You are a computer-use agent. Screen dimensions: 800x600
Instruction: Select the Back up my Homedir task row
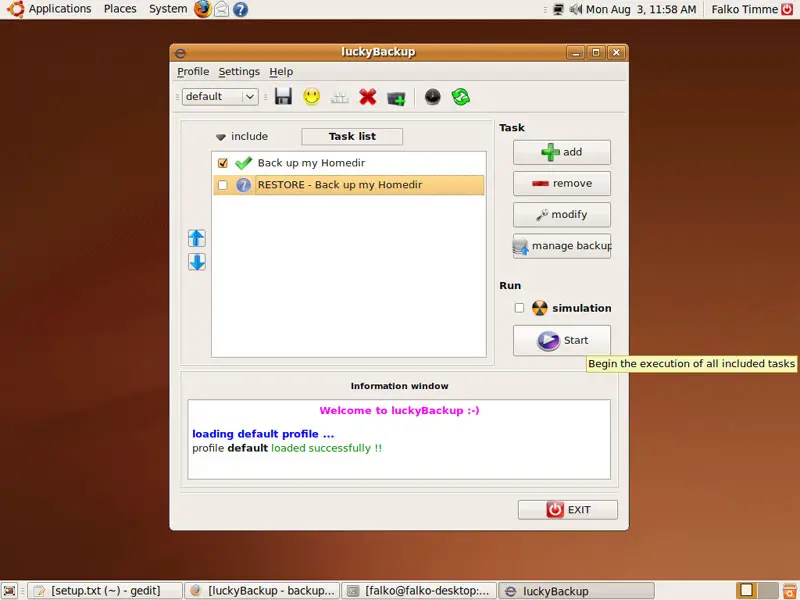pyautogui.click(x=348, y=163)
